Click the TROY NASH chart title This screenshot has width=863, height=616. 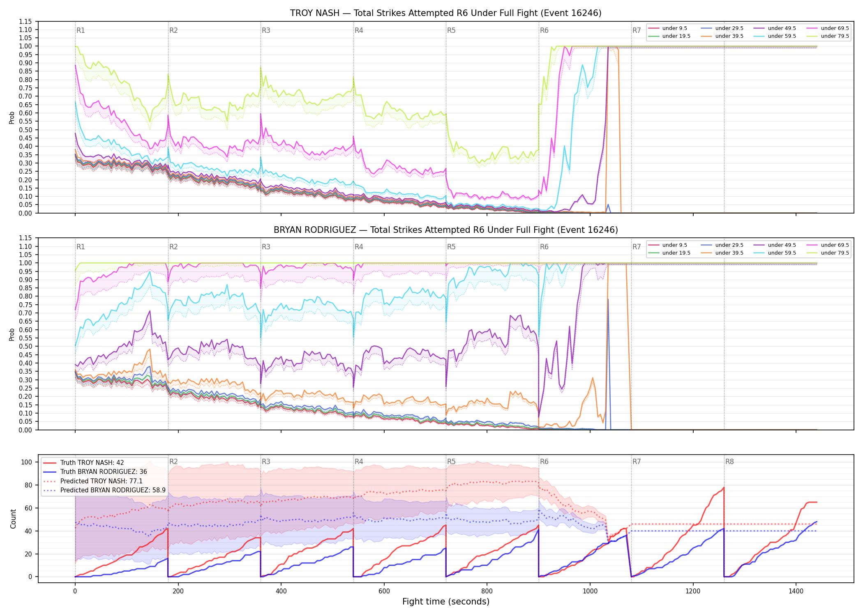[445, 13]
